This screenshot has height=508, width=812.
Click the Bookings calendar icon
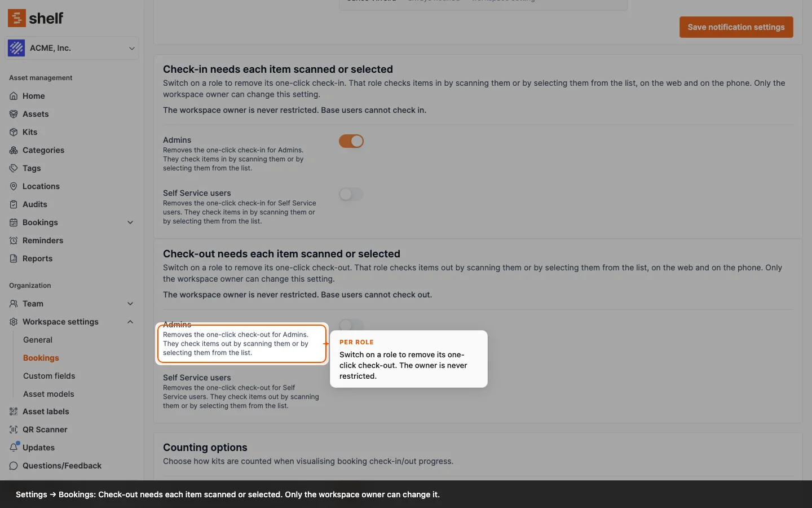(x=14, y=222)
